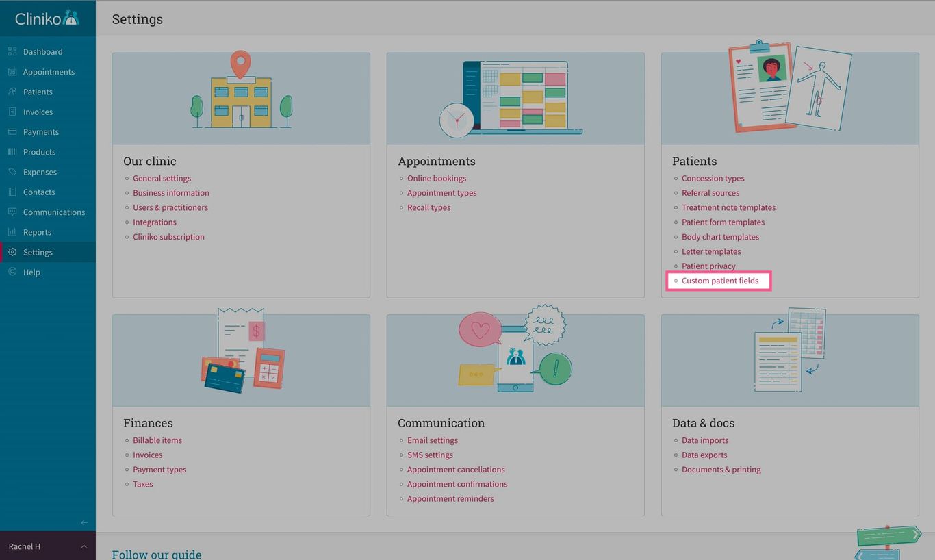The width and height of the screenshot is (935, 560).
Task: Select the Appointments calendar icon in sidebar
Action: [12, 71]
